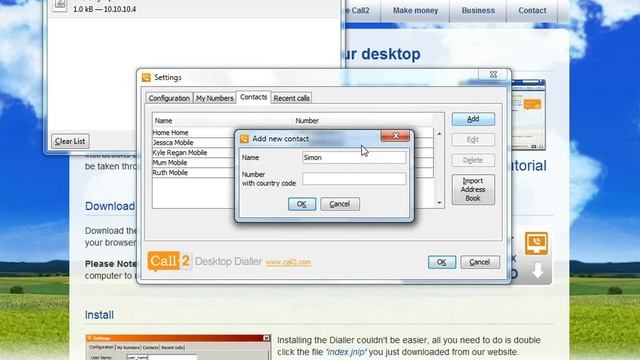Open Contact in website navigation

click(x=532, y=11)
